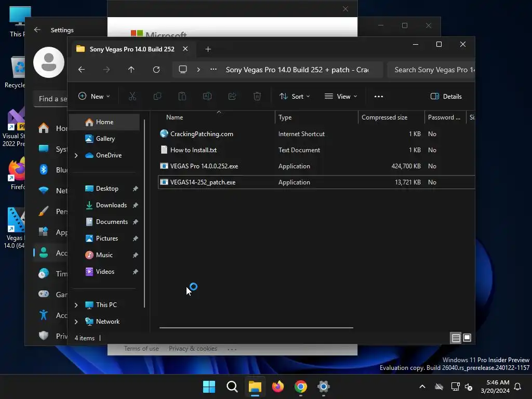
Task: Open Windows Start menu
Action: pyautogui.click(x=209, y=387)
